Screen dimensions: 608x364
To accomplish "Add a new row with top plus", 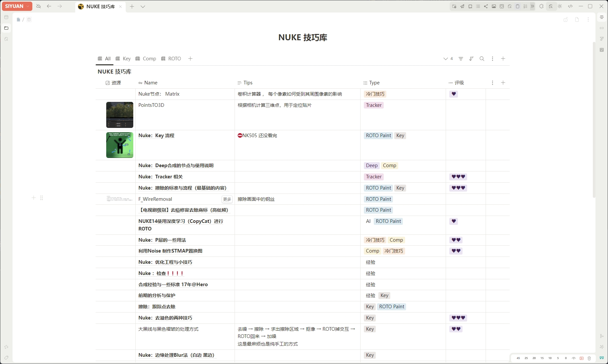I will coord(503,59).
